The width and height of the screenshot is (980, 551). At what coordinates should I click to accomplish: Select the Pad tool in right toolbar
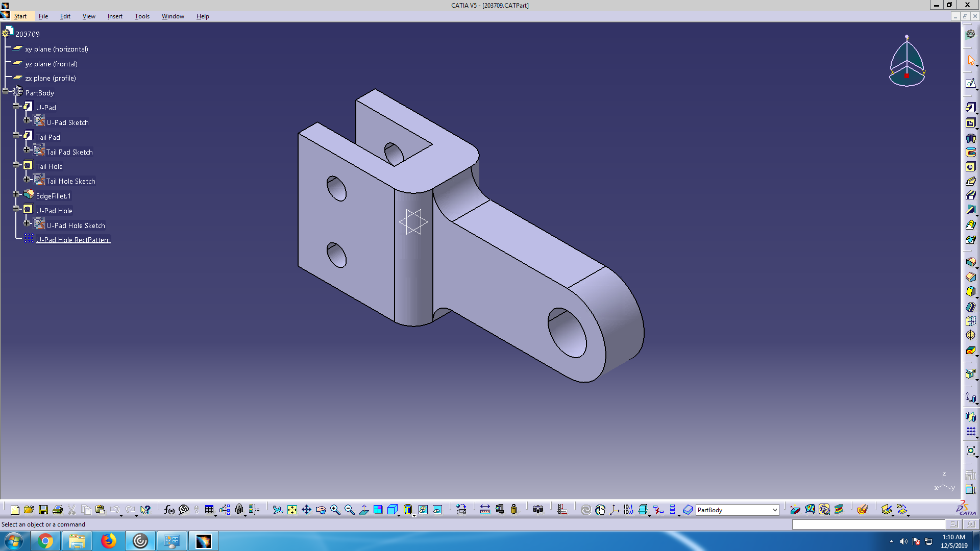pos(970,108)
